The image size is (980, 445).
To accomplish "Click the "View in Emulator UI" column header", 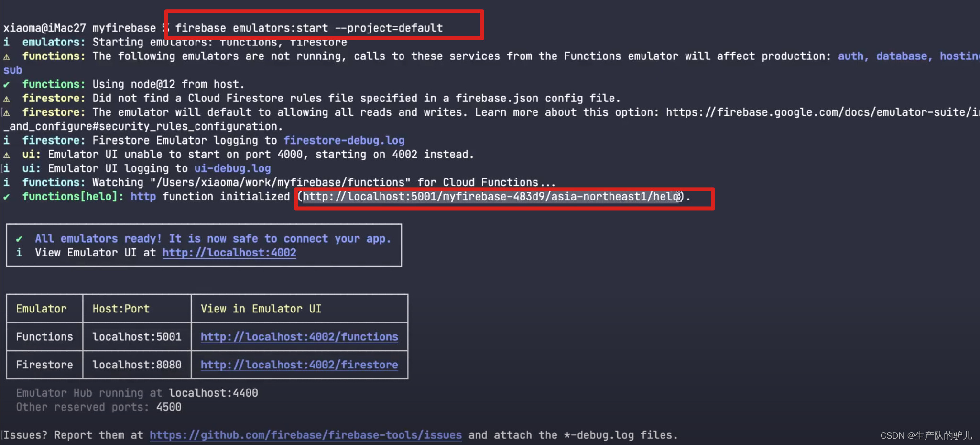I will 261,309.
